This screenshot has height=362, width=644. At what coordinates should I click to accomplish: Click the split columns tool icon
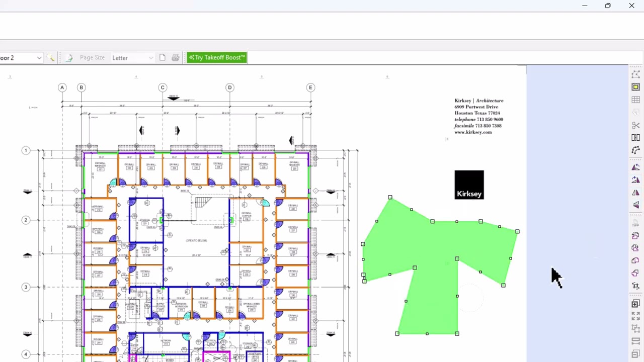click(636, 138)
